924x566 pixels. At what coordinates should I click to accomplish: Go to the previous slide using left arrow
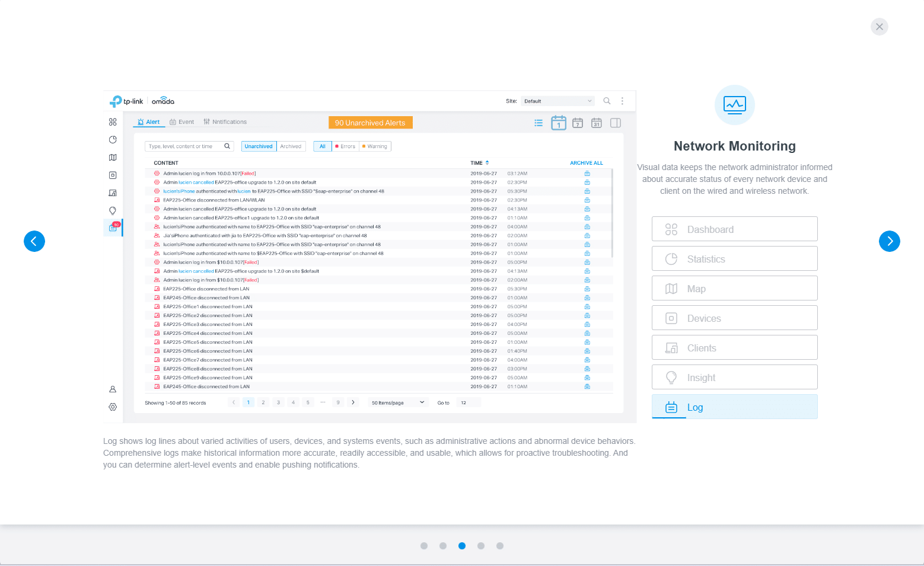[x=34, y=241]
